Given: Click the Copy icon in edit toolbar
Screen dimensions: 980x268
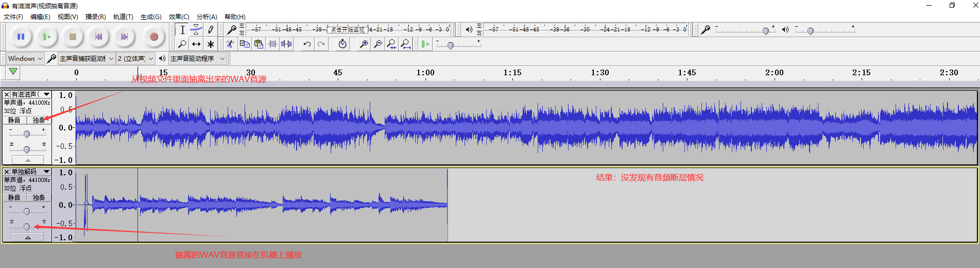Looking at the screenshot, I should click(245, 44).
